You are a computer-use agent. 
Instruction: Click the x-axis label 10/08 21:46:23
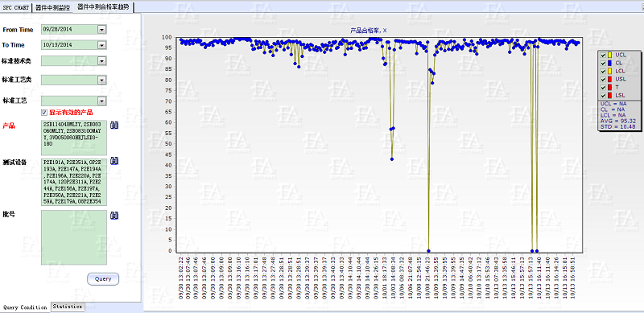pos(428,278)
